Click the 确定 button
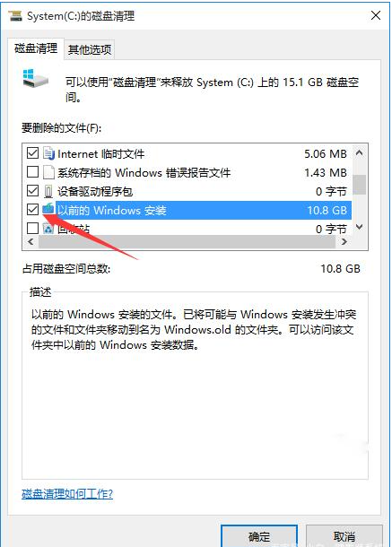Image resolution: width=392 pixels, height=547 pixels. tap(259, 536)
